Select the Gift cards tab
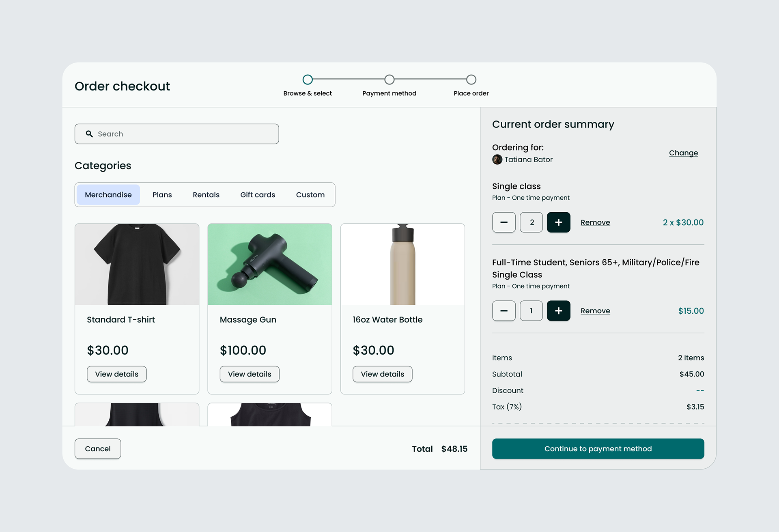 coord(258,195)
